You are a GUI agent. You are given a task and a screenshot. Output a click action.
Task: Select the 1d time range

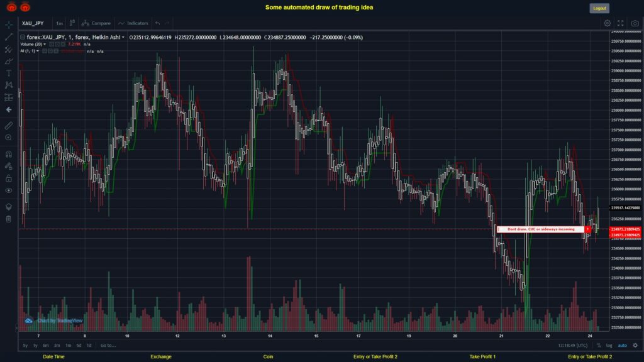89,345
